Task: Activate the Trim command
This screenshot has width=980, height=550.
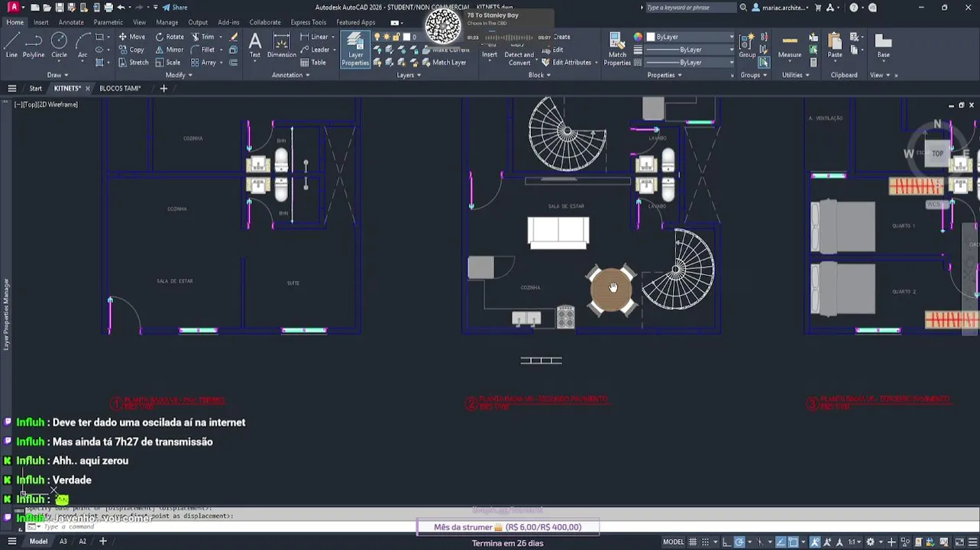Action: tap(202, 37)
